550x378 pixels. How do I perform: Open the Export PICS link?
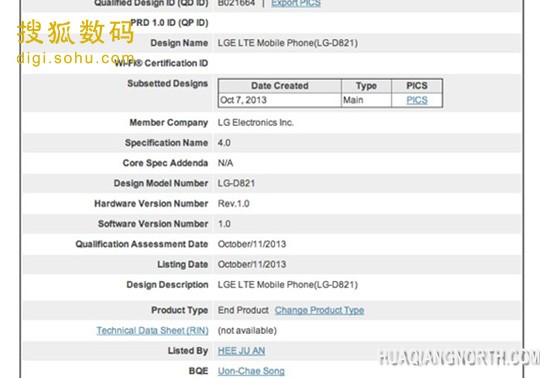296,3
